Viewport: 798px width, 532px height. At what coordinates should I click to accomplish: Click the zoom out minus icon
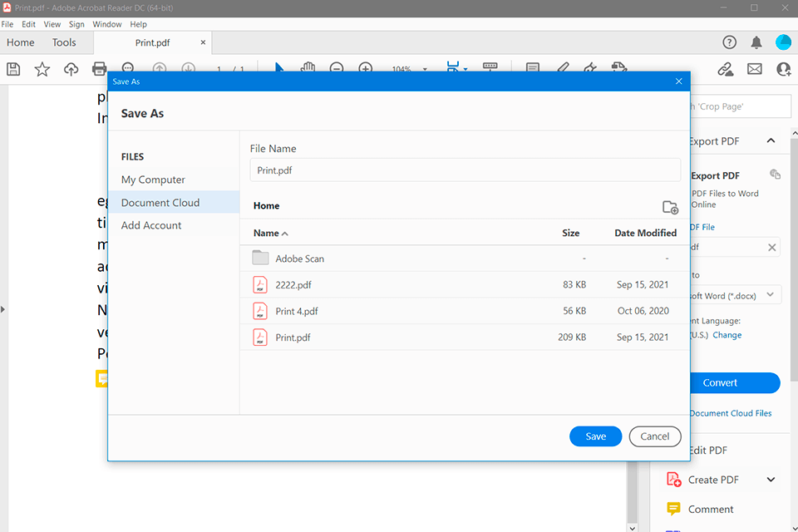[337, 68]
